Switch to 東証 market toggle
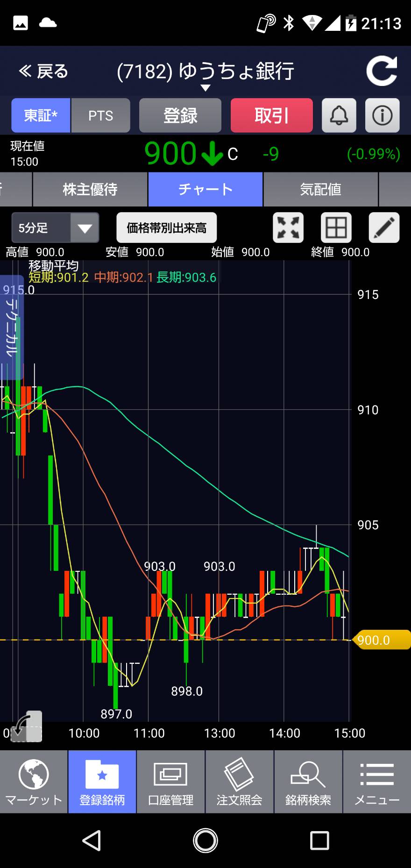411x868 pixels. click(x=41, y=115)
